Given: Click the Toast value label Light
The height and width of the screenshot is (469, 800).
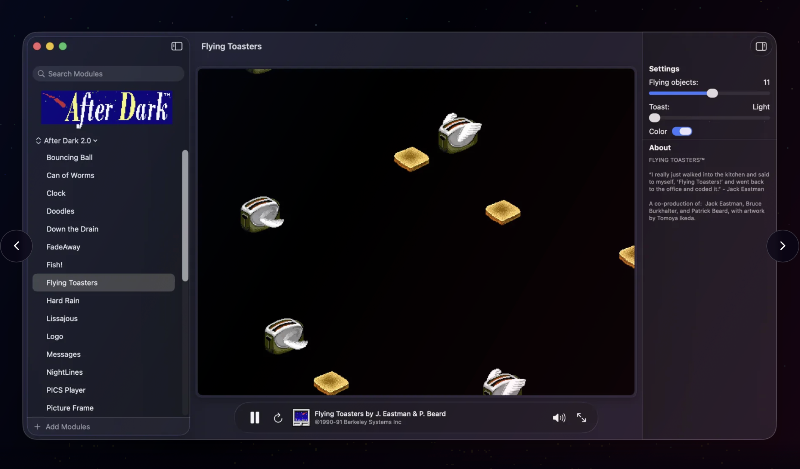Looking at the screenshot, I should 761,107.
